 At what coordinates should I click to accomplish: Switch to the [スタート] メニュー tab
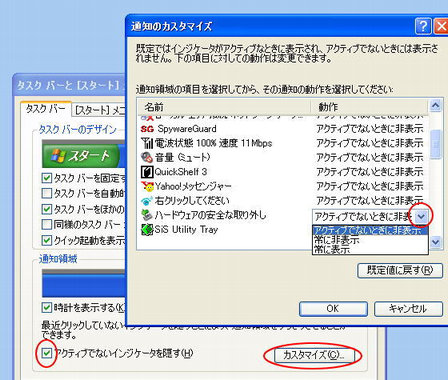coord(99,110)
